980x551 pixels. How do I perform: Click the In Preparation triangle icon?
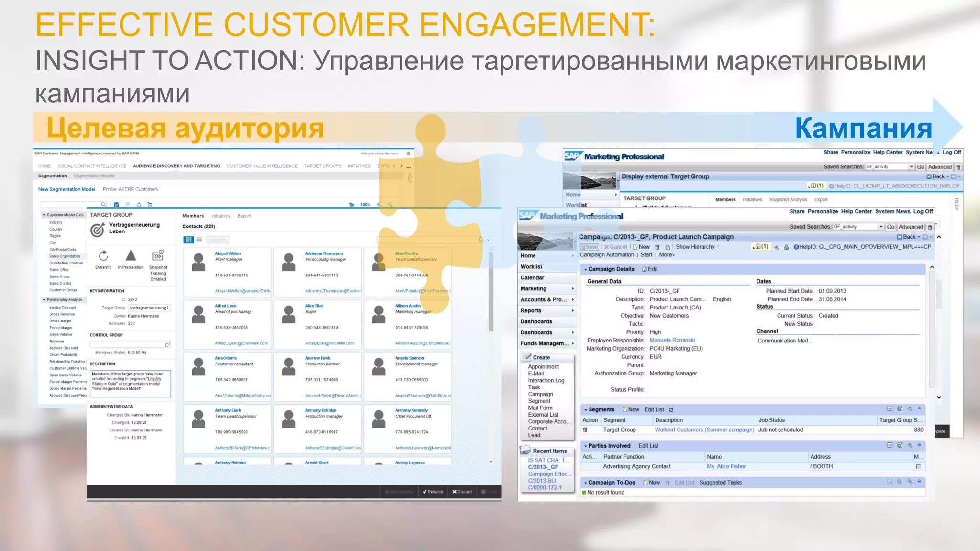point(131,255)
